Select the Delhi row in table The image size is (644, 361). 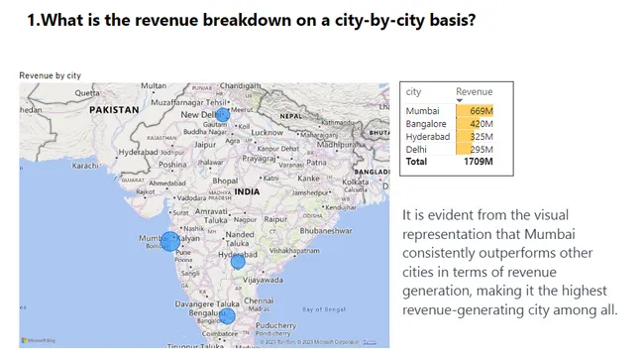450,149
